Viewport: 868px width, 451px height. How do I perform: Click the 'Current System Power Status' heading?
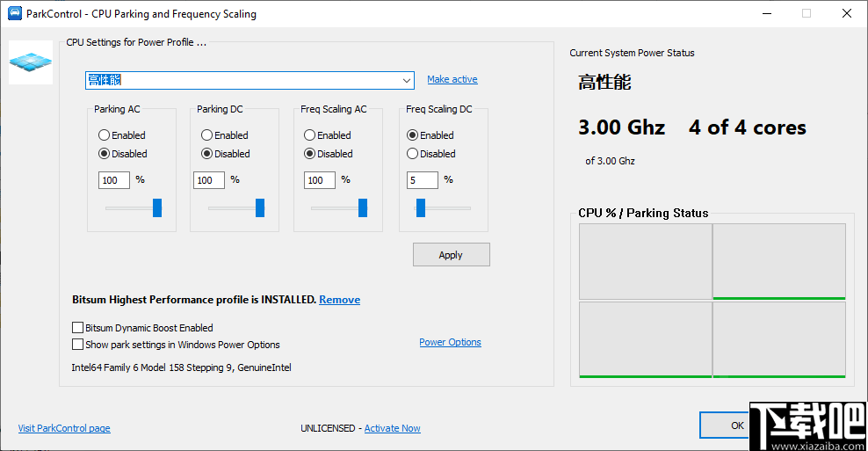tap(632, 53)
